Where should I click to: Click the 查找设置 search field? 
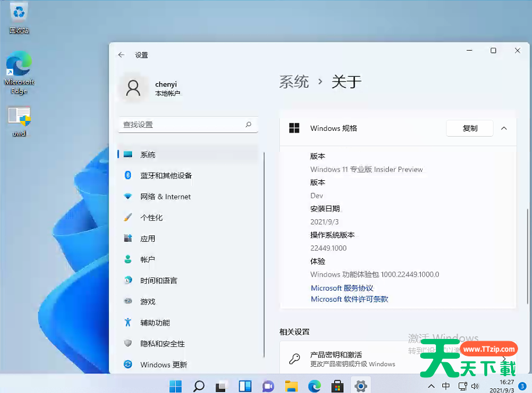[x=187, y=124]
